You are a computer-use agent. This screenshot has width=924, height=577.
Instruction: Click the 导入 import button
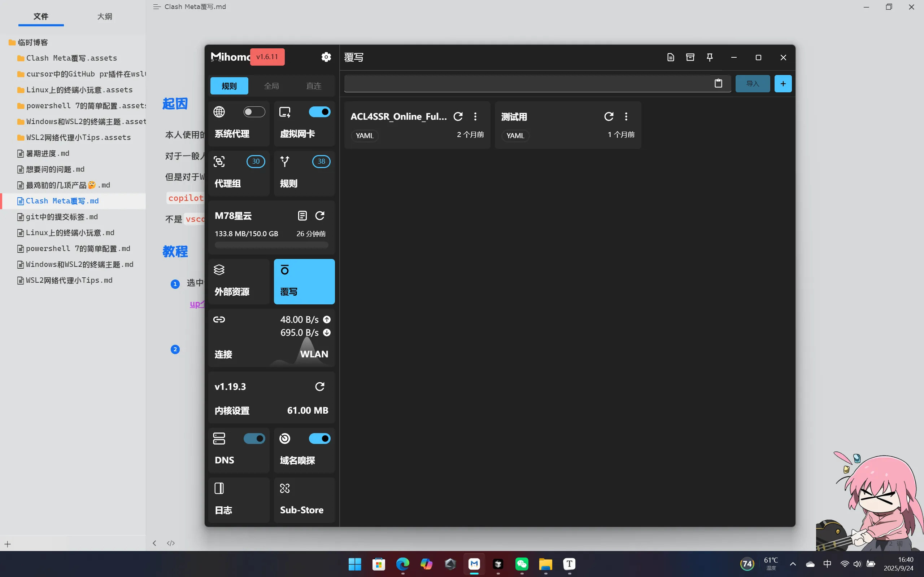pos(752,84)
